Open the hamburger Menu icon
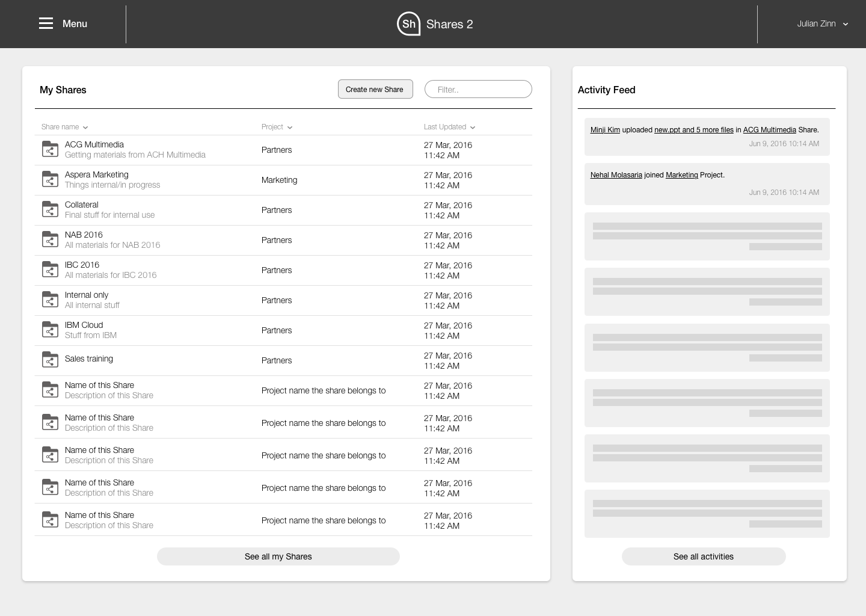The image size is (866, 616). pos(46,23)
